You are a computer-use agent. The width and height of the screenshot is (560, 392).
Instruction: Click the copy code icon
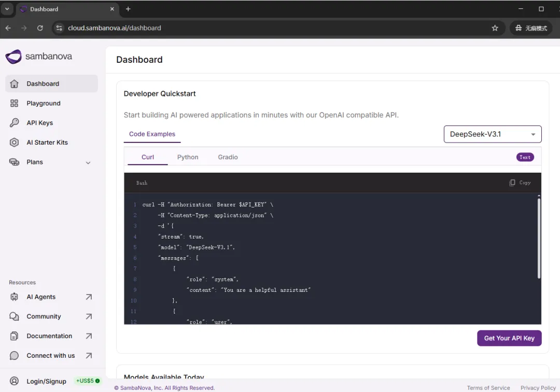[512, 183]
